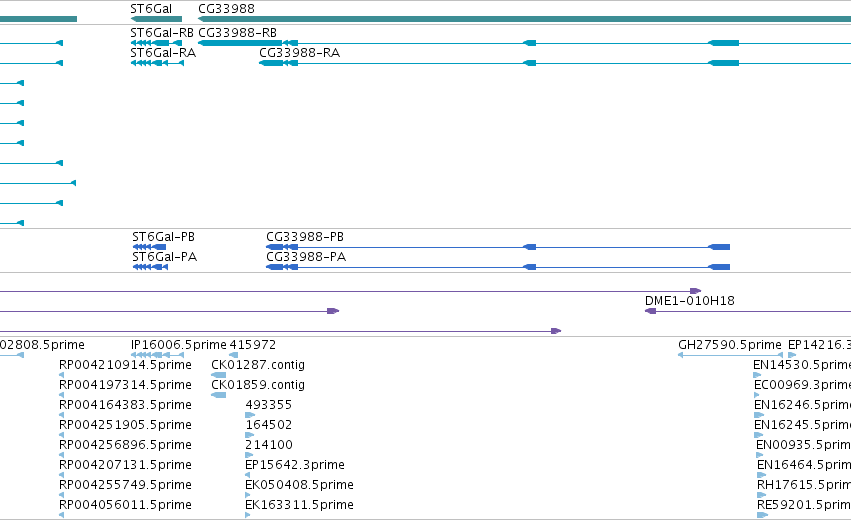Click the ST6Gal-RB transcript glyph
The height and width of the screenshot is (520, 851).
(x=156, y=43)
